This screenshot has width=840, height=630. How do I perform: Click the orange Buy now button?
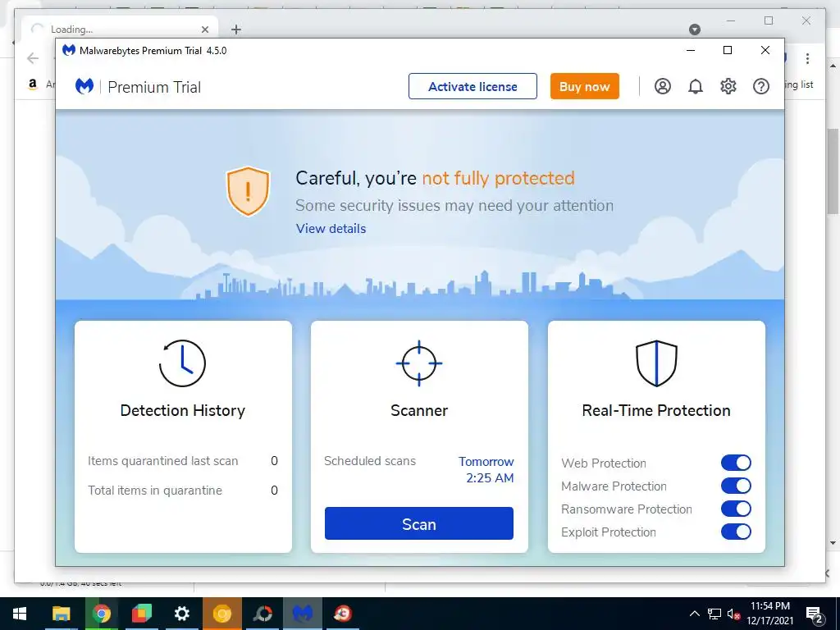pyautogui.click(x=584, y=86)
